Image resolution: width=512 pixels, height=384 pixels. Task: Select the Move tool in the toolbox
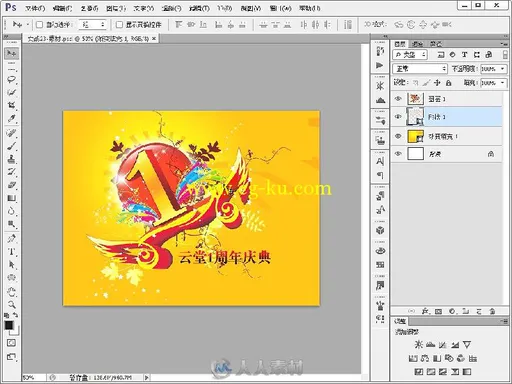coord(11,53)
